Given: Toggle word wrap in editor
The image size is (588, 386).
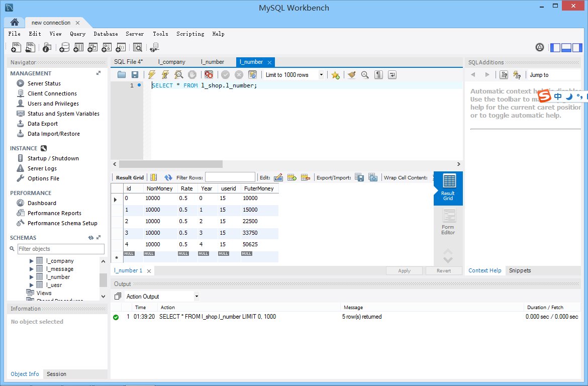Looking at the screenshot, I should pos(392,75).
